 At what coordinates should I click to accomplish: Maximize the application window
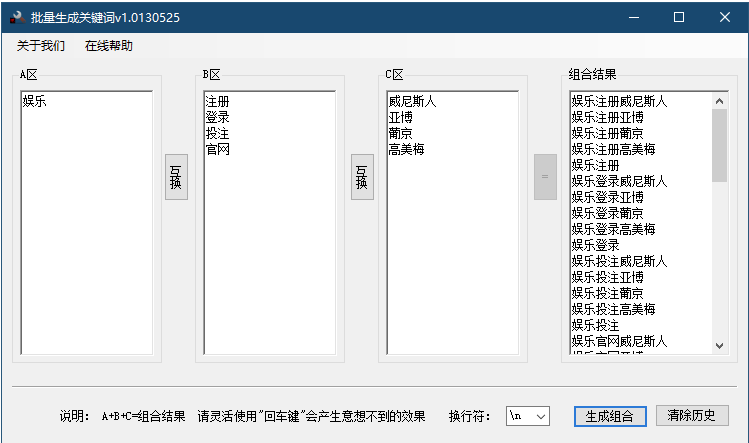(679, 17)
